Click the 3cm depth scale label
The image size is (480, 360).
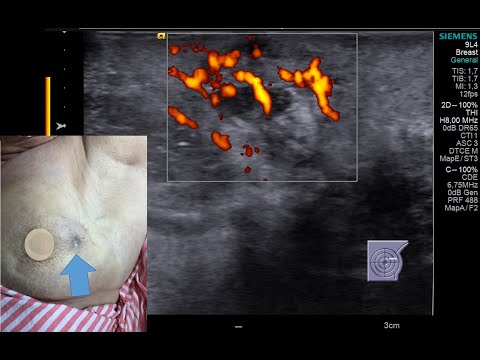pyautogui.click(x=391, y=325)
